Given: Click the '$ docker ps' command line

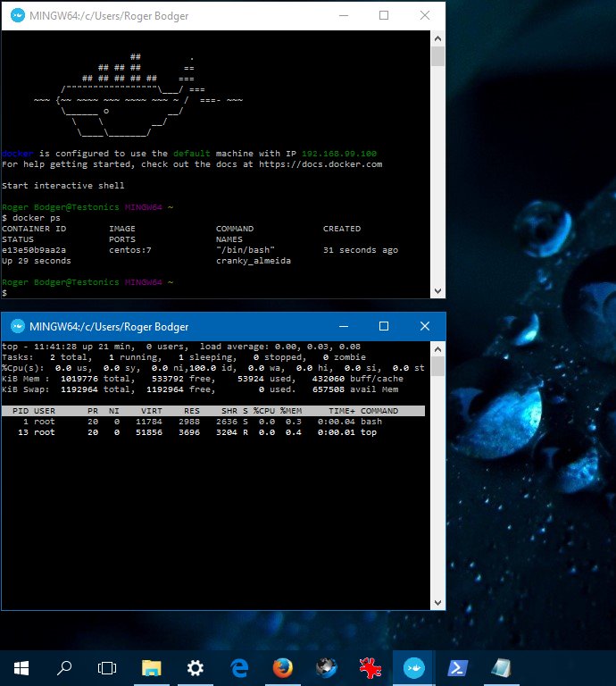Looking at the screenshot, I should (31, 218).
